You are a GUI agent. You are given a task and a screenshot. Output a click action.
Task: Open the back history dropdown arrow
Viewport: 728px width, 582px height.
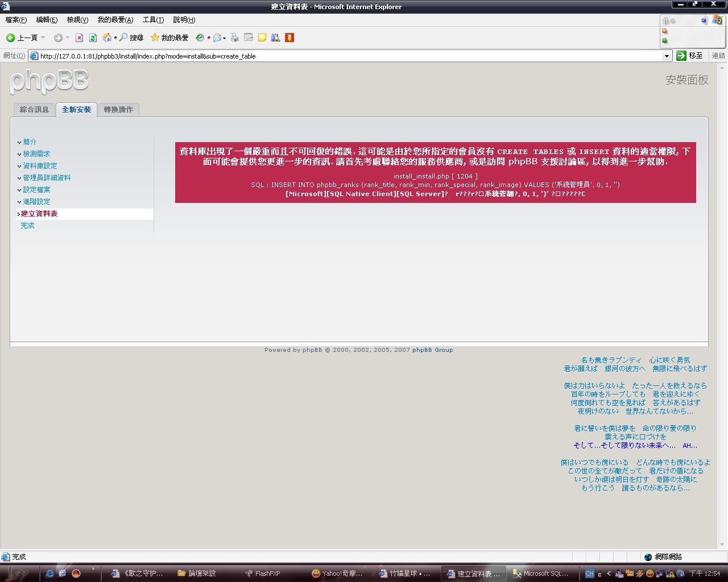tap(43, 38)
